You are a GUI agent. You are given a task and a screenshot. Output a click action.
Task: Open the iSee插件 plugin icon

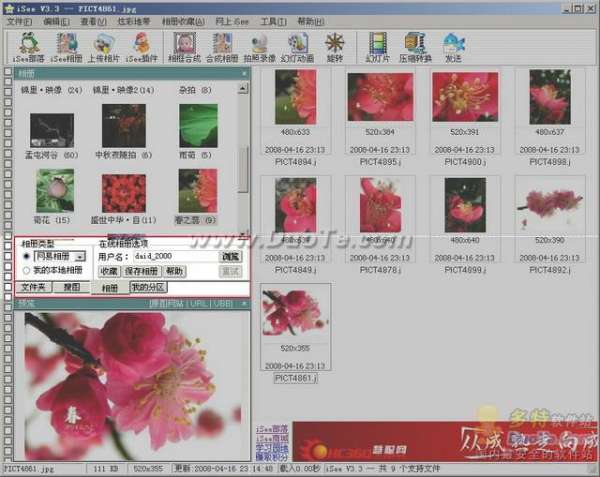coord(142,47)
